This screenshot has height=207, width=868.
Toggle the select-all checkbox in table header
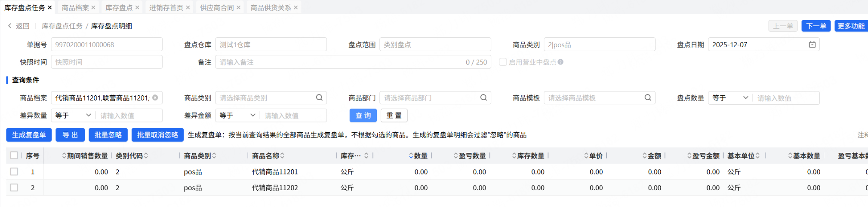[x=14, y=155]
